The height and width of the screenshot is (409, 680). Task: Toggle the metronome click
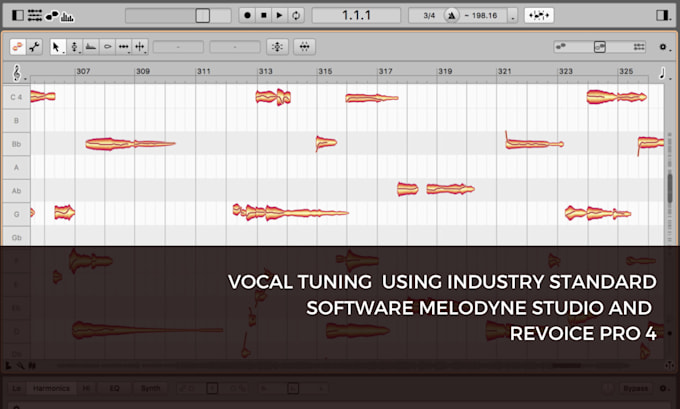(451, 16)
